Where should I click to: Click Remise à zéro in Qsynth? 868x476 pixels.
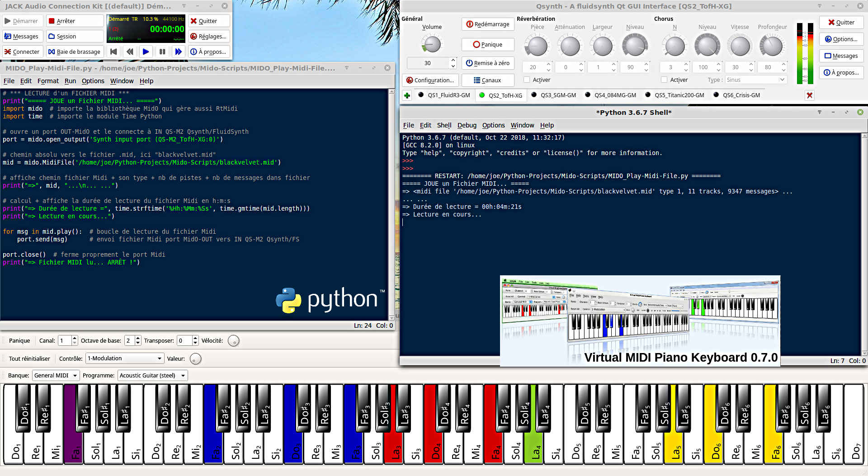pos(488,63)
